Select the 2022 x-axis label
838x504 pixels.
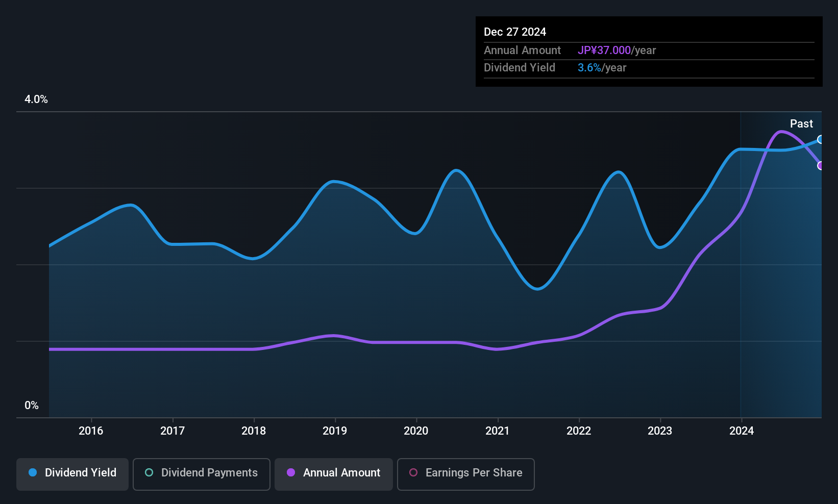579,431
